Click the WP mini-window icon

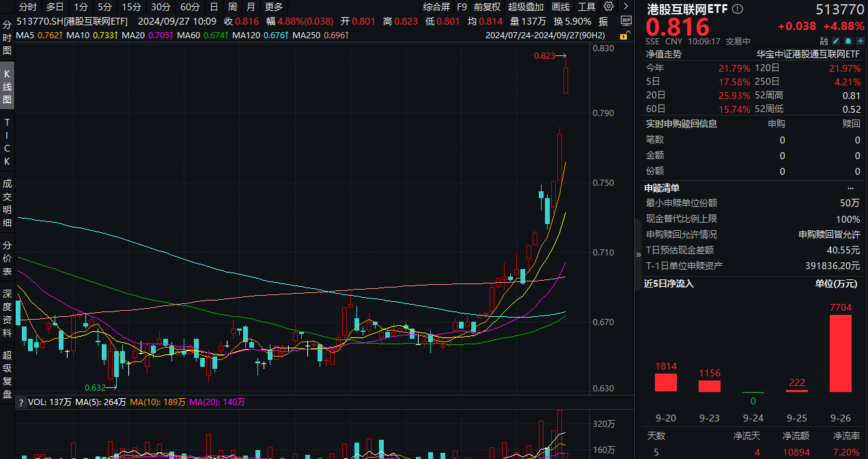pos(626,20)
